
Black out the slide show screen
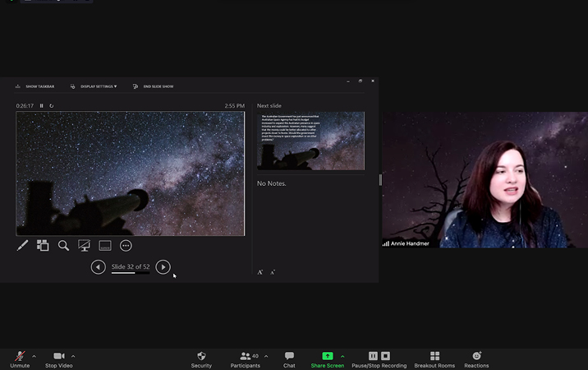click(84, 246)
